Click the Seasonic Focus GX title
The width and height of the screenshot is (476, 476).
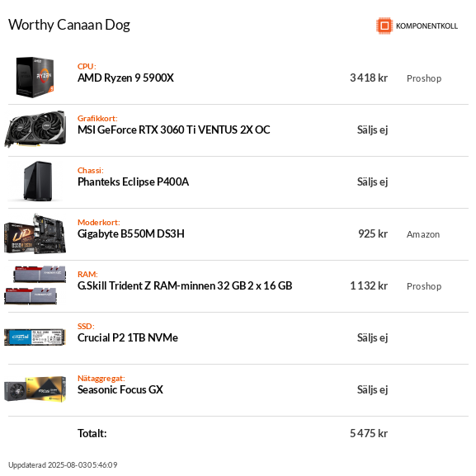pos(120,389)
